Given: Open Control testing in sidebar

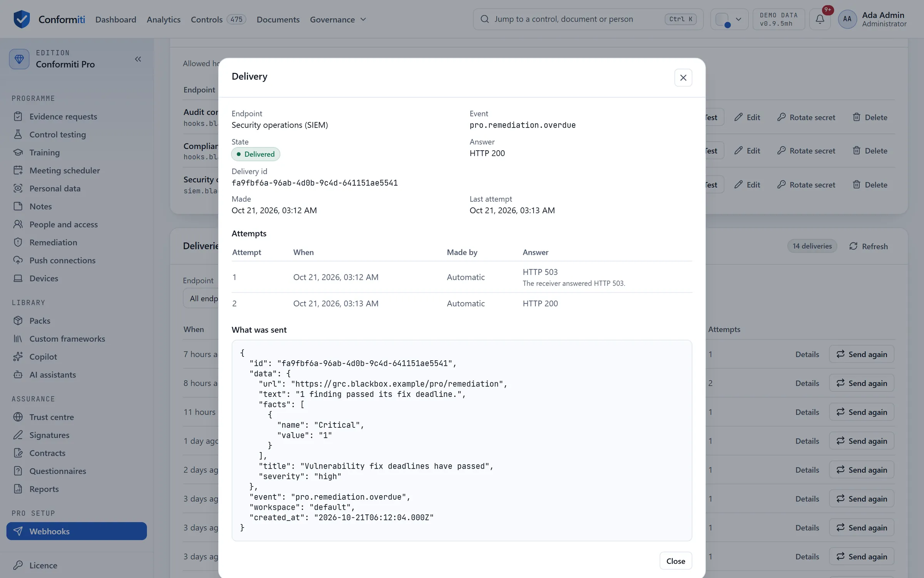Looking at the screenshot, I should [77, 134].
